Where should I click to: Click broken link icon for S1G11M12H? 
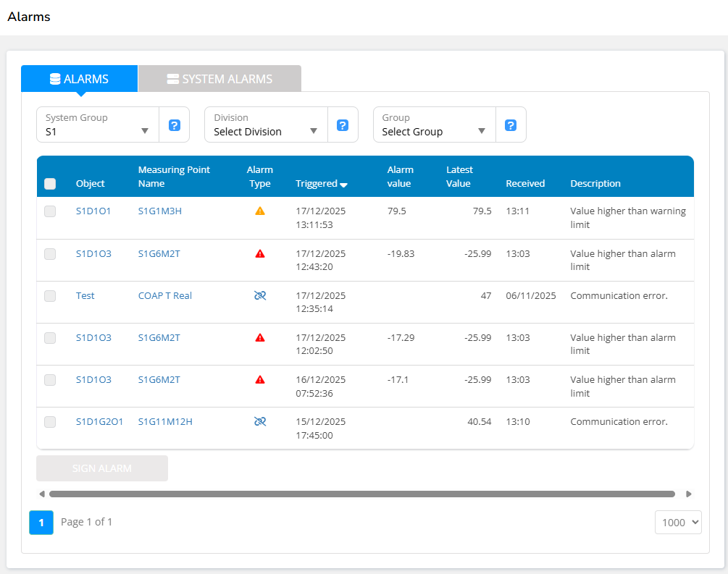(x=260, y=421)
